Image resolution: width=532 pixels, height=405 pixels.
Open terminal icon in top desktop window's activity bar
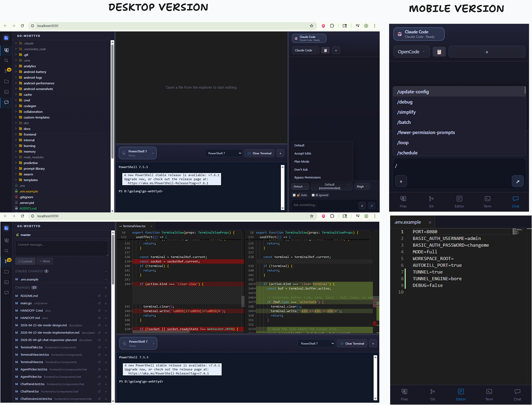pyautogui.click(x=6, y=92)
